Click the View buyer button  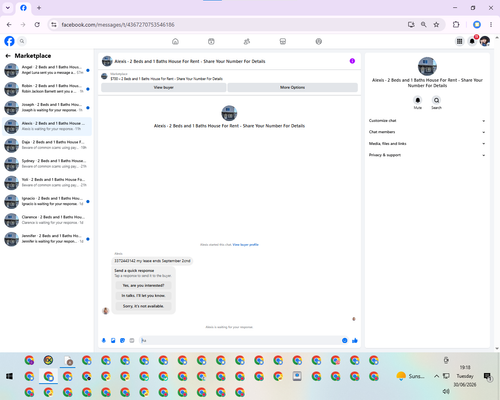click(163, 87)
